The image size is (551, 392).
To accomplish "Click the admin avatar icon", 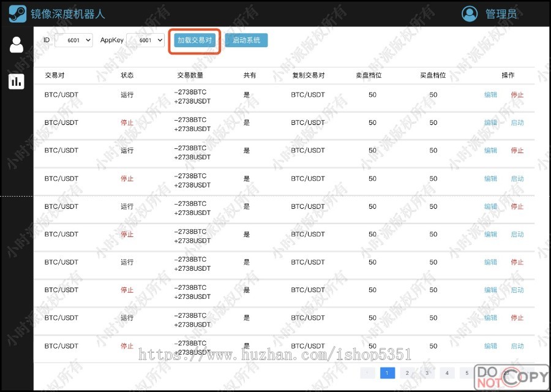I will [x=470, y=13].
